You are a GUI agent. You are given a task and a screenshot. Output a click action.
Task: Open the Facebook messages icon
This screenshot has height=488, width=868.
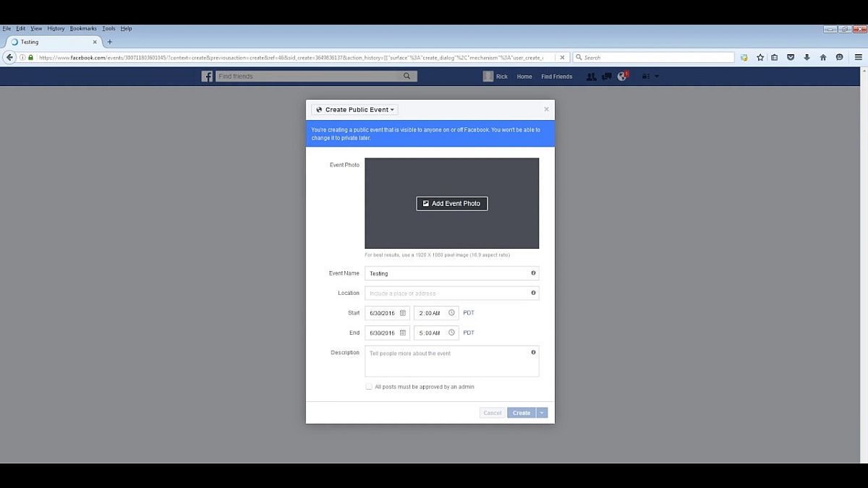tap(607, 76)
